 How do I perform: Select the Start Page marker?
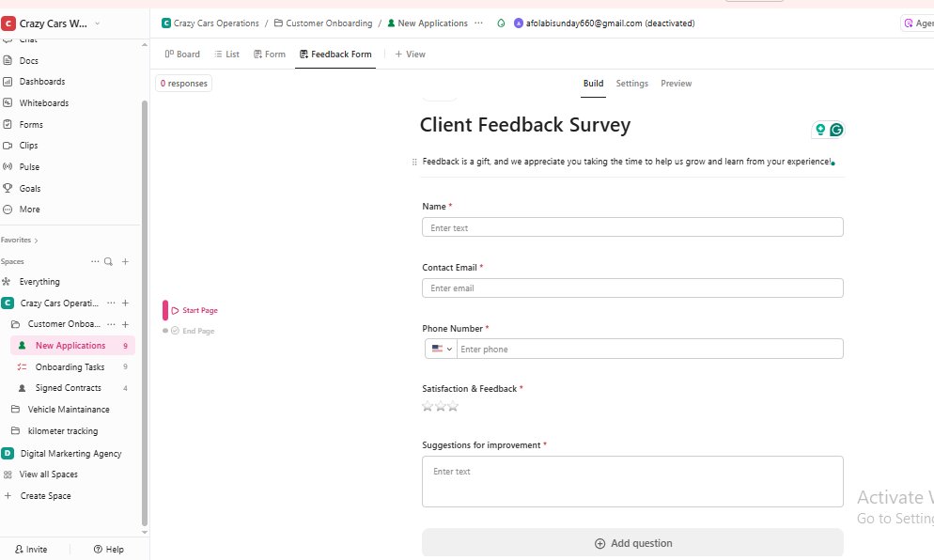198,310
